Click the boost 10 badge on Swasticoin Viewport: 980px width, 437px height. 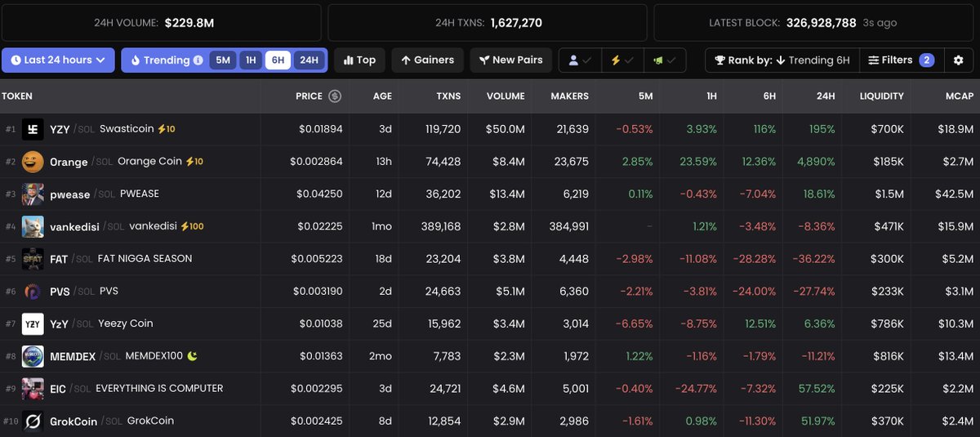point(166,129)
